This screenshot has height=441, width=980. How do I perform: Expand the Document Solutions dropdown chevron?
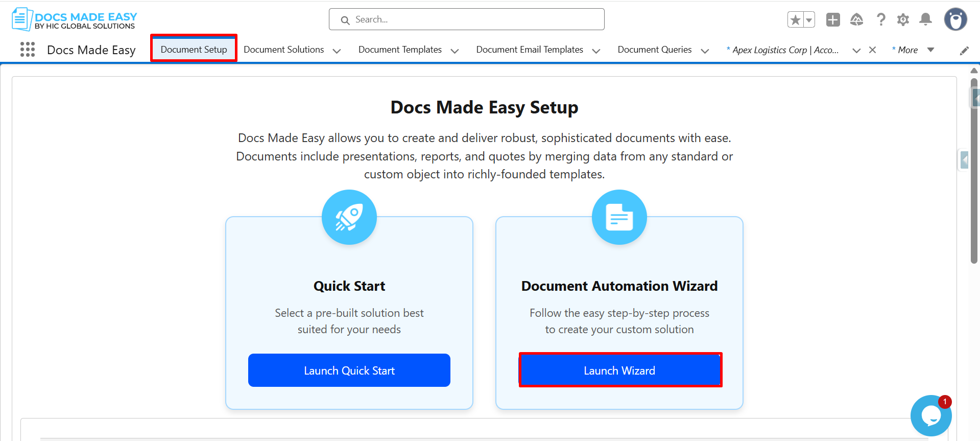(337, 51)
